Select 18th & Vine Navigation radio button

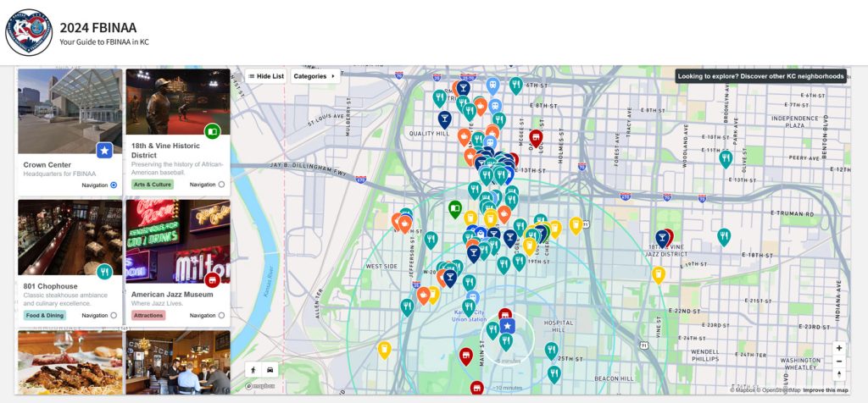[x=221, y=185]
